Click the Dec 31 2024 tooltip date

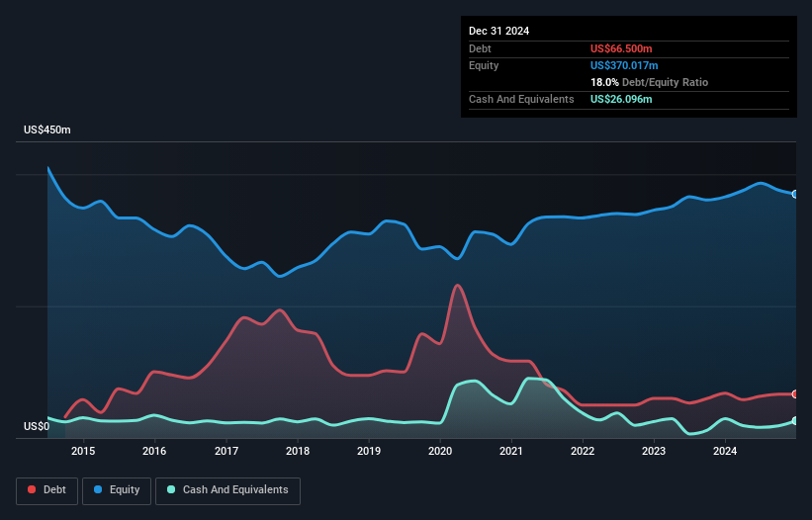coord(498,31)
